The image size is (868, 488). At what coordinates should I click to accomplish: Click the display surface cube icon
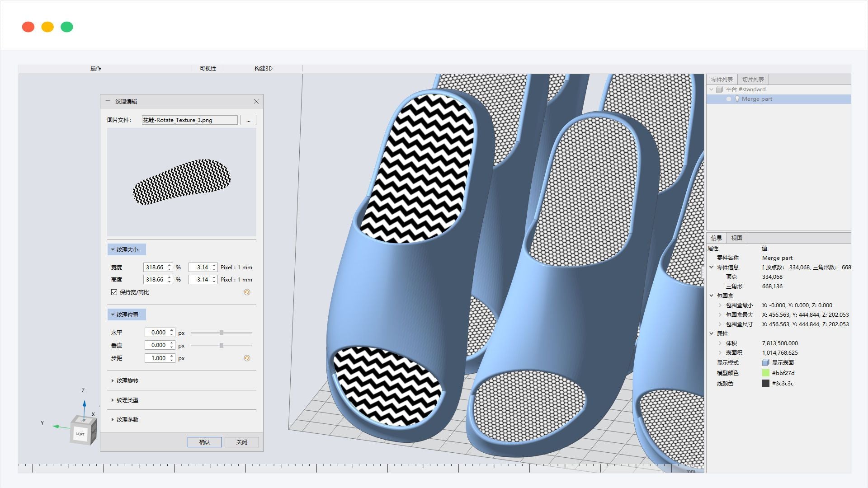765,363
